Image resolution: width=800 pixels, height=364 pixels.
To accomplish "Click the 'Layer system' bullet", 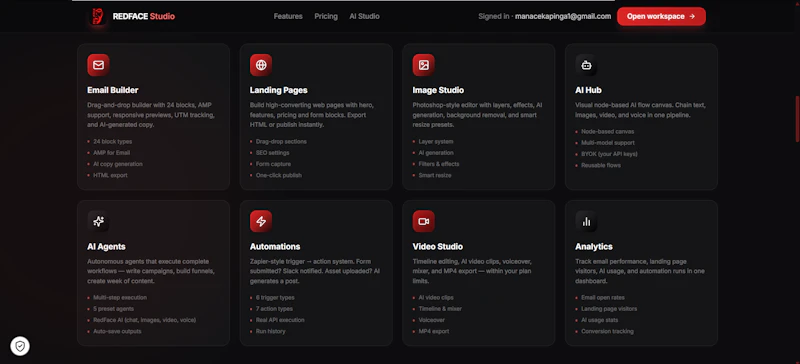I will (433, 141).
